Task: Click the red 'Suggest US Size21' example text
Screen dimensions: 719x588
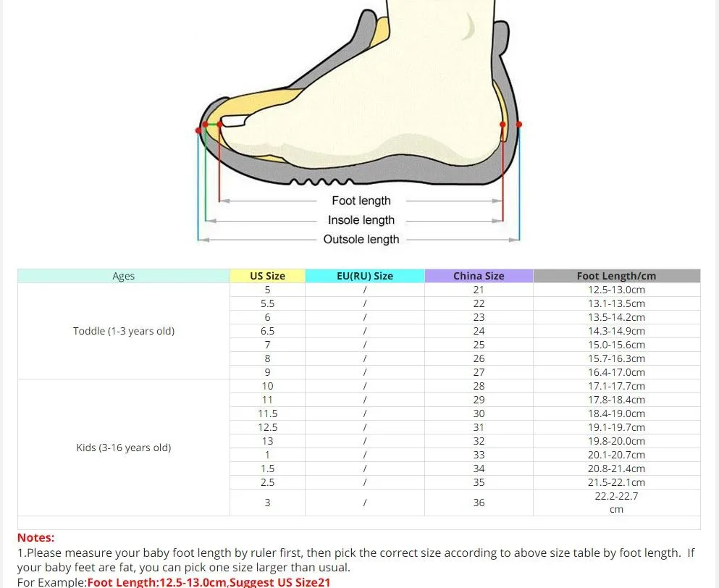Action: point(279,582)
